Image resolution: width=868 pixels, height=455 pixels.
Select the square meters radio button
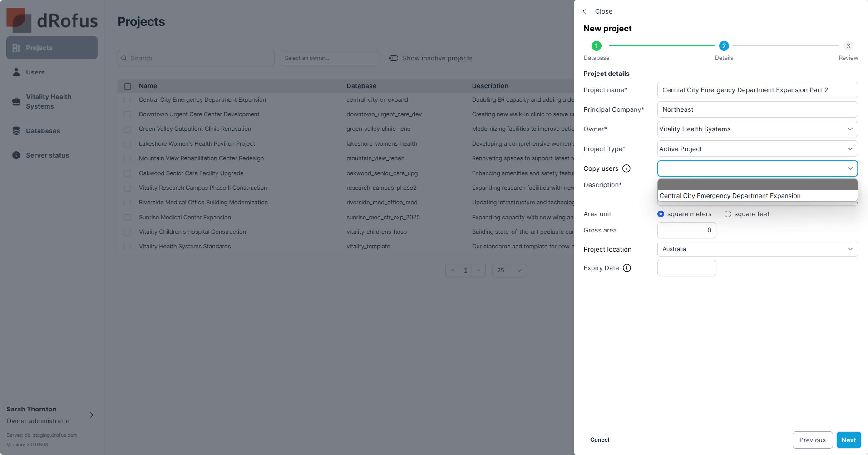coord(661,214)
